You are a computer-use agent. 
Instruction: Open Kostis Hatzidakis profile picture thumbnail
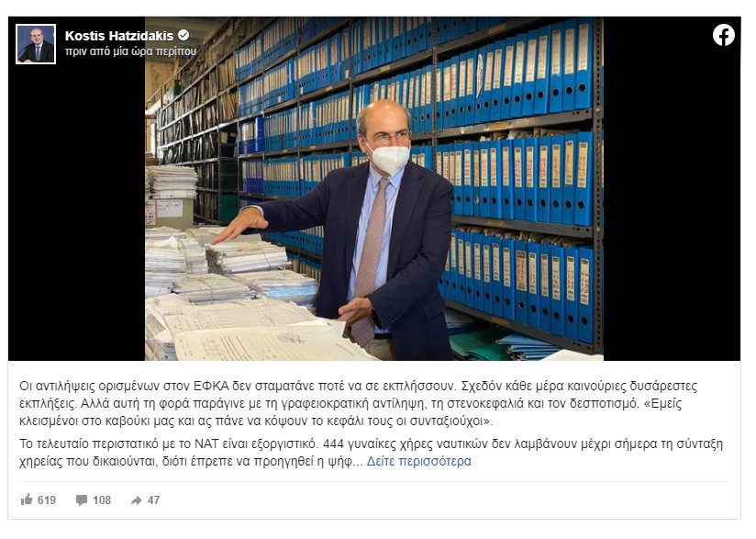[x=36, y=44]
